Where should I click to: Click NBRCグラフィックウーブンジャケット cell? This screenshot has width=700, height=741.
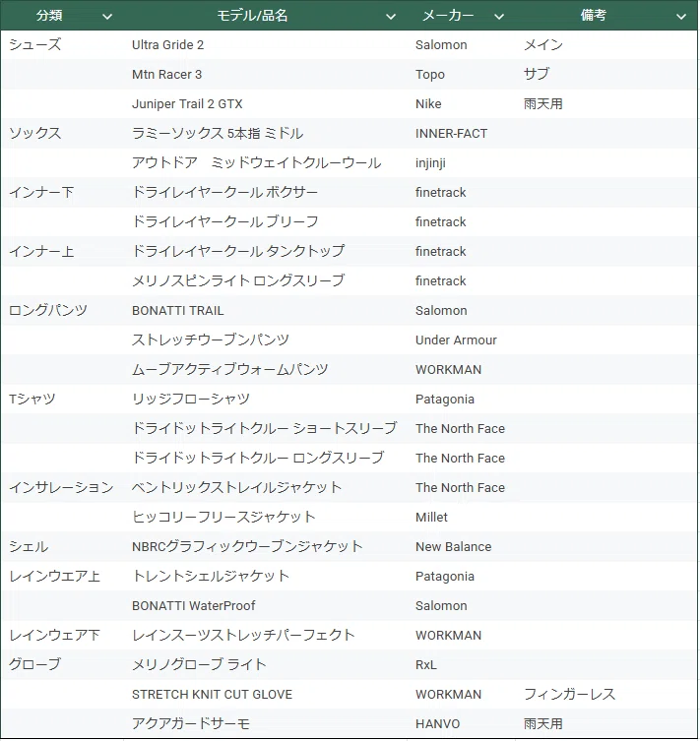pos(247,546)
